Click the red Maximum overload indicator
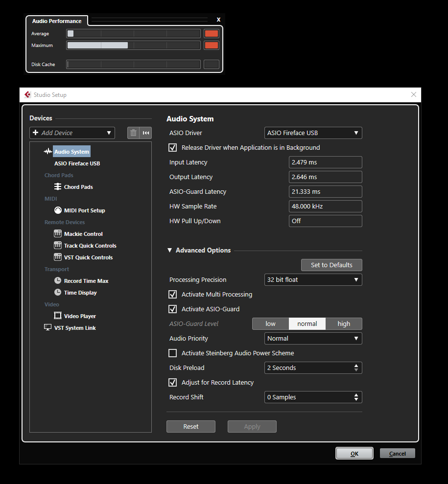 (x=212, y=46)
